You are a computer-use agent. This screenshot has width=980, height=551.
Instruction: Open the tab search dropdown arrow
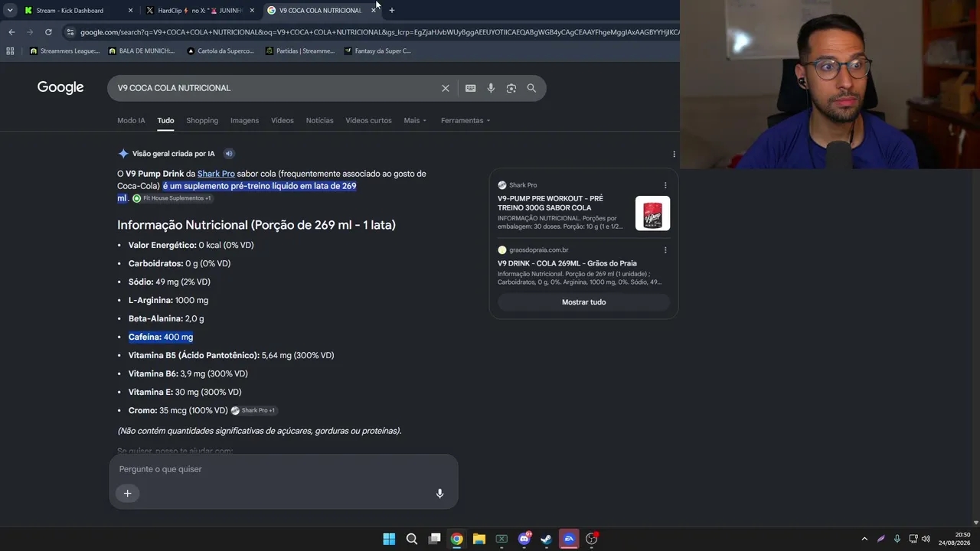pos(10,11)
